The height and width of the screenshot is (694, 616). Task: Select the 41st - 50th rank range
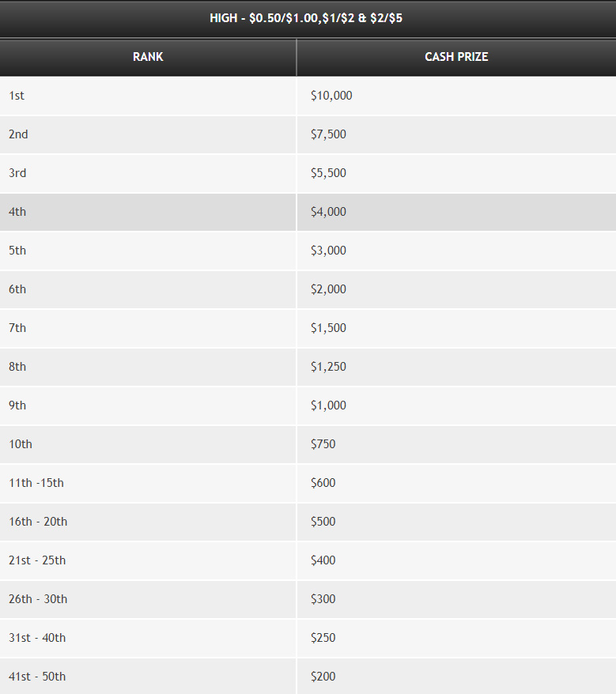pyautogui.click(x=37, y=677)
